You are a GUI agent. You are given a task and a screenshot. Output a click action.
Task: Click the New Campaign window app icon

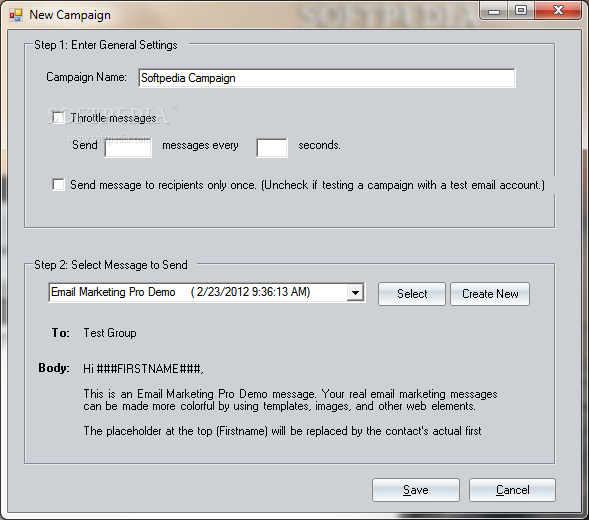16,15
